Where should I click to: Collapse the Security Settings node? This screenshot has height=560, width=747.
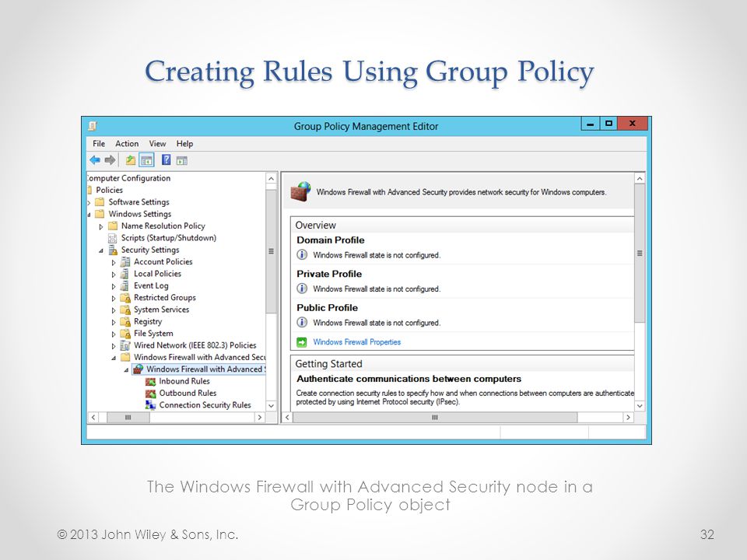101,250
